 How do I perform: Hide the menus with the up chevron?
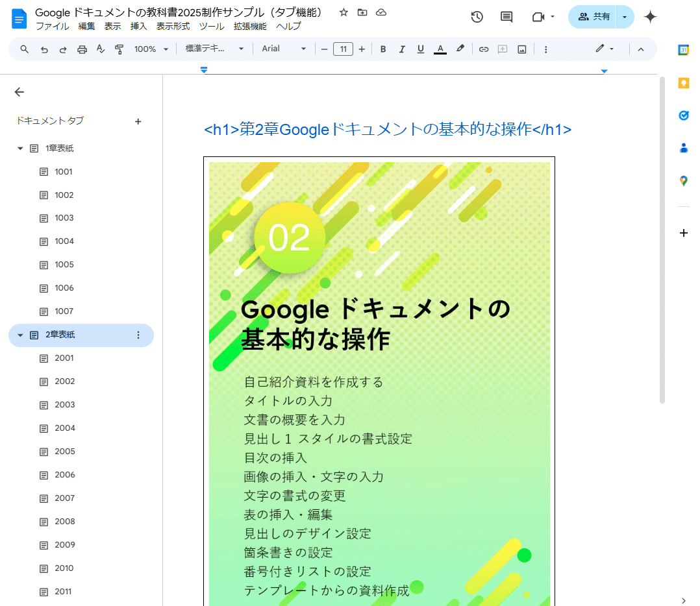pyautogui.click(x=641, y=49)
